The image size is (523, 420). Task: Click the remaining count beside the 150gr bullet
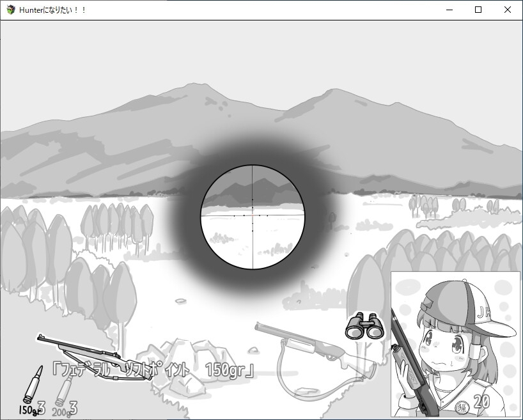pyautogui.click(x=42, y=407)
